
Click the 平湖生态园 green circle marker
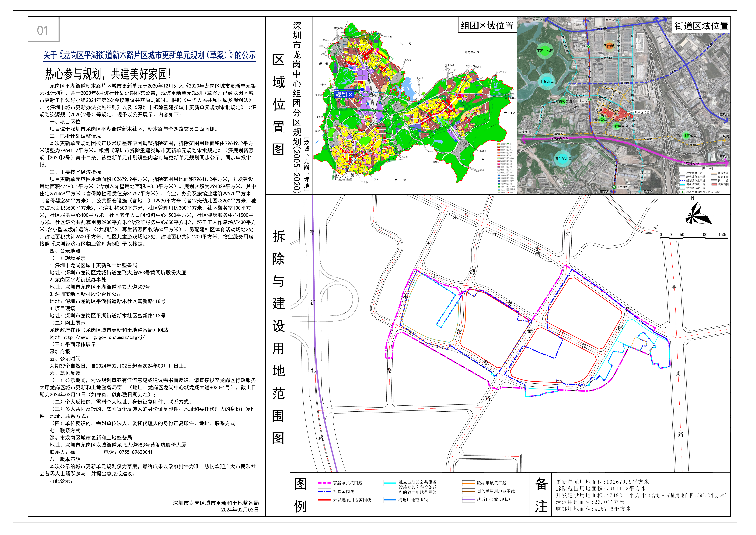[545, 51]
